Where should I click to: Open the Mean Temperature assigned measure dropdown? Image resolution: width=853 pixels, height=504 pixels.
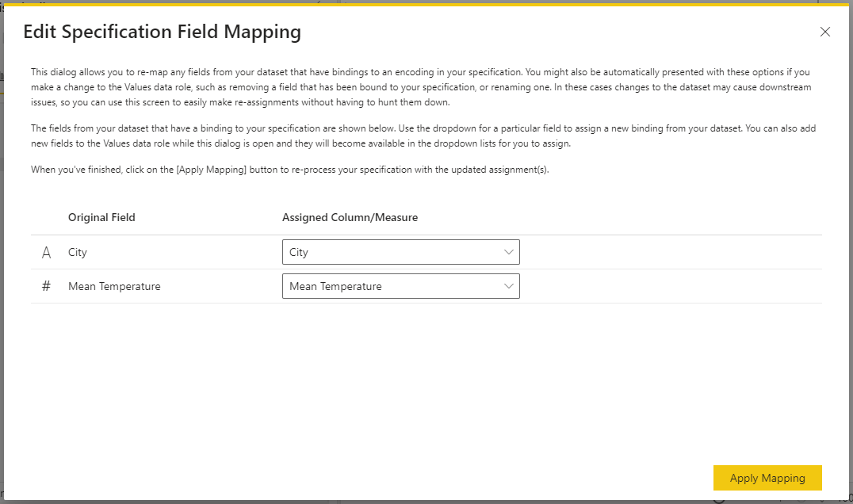pos(400,286)
